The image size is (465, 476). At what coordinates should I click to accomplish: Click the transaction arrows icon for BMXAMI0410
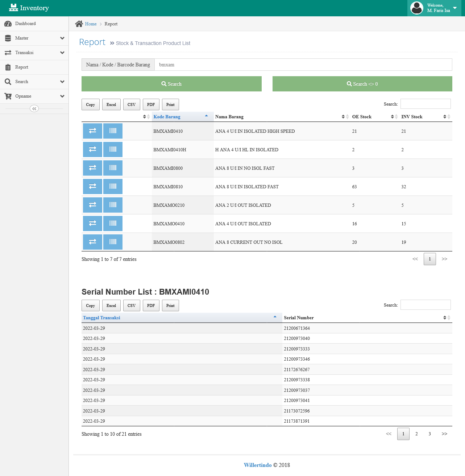92,131
